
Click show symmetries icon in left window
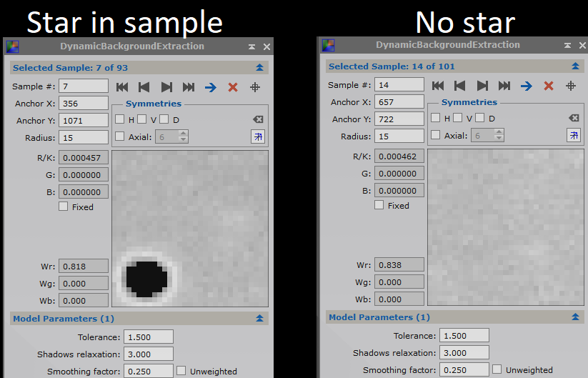coord(258,136)
